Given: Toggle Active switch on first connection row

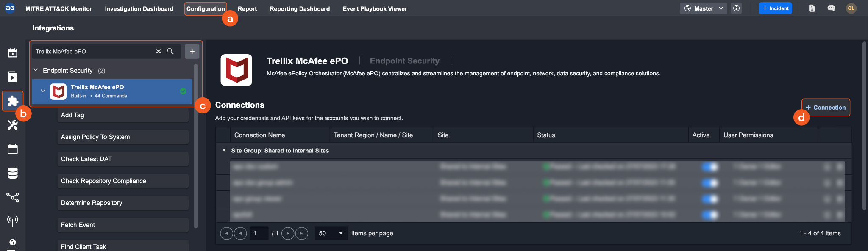Looking at the screenshot, I should 710,167.
